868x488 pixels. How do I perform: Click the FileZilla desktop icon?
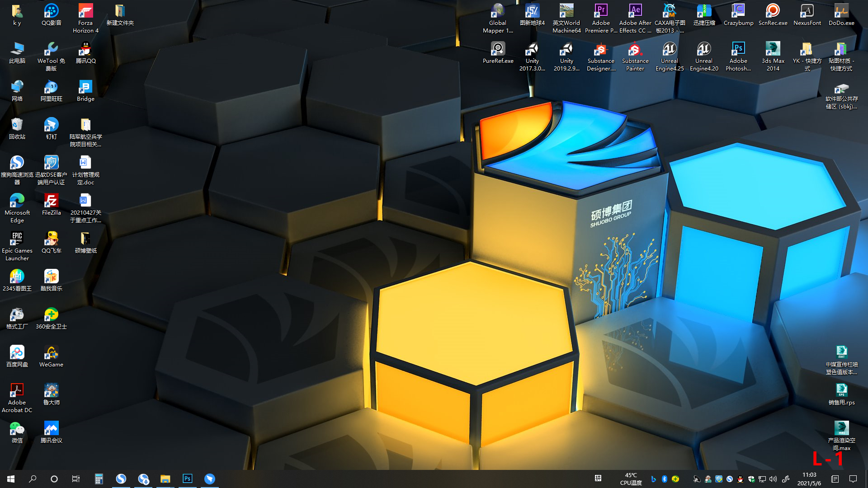pos(51,201)
